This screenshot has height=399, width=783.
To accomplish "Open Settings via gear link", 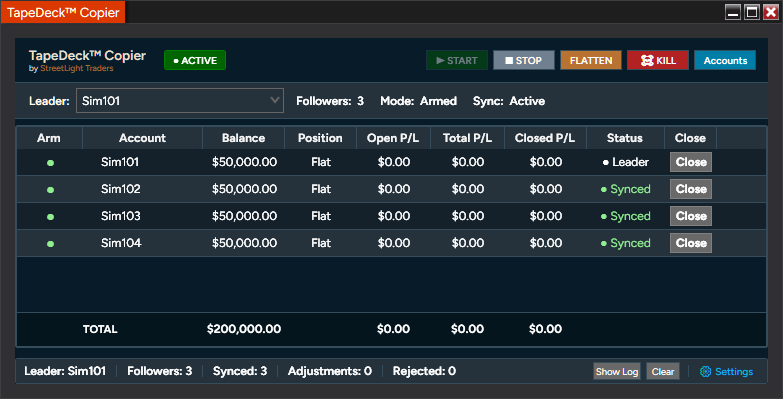I will [x=726, y=372].
